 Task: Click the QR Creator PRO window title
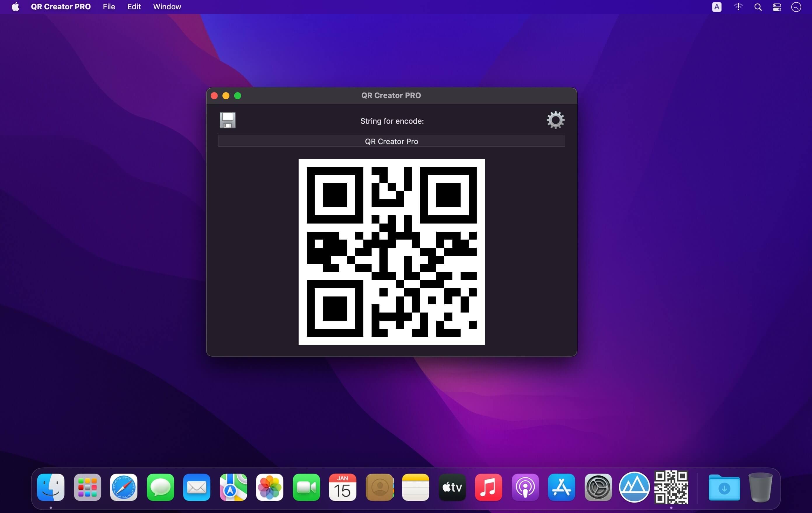(391, 95)
